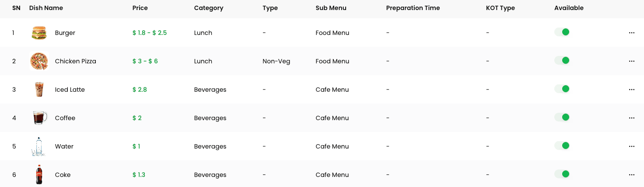This screenshot has width=644, height=187.
Task: Click the Chicken Pizza dish image
Action: point(39,61)
